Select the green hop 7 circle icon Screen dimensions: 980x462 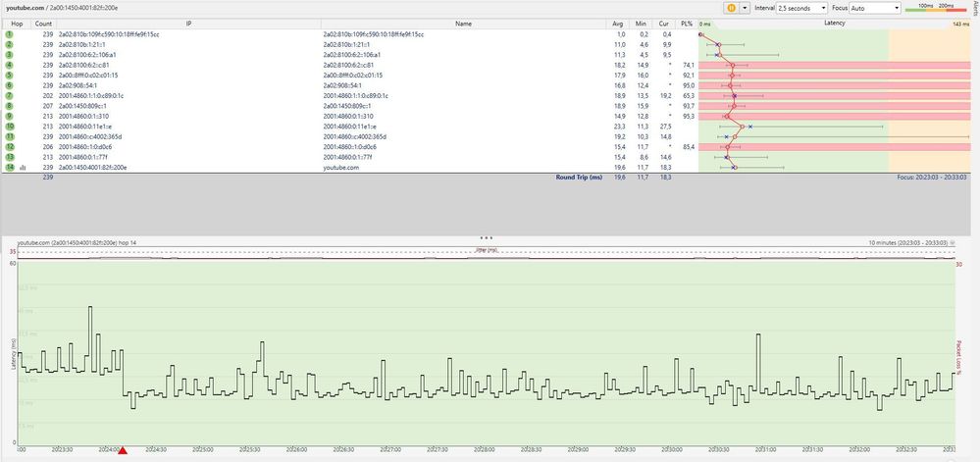click(x=10, y=96)
